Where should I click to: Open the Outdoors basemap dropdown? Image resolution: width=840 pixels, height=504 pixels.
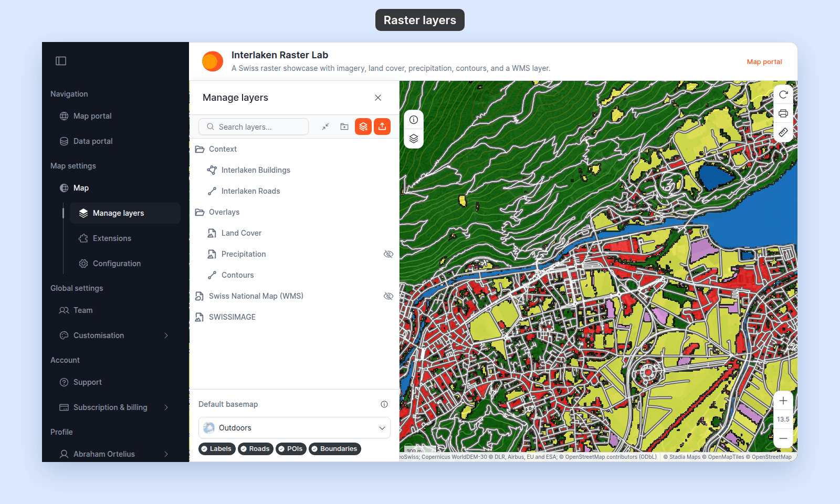pos(295,428)
